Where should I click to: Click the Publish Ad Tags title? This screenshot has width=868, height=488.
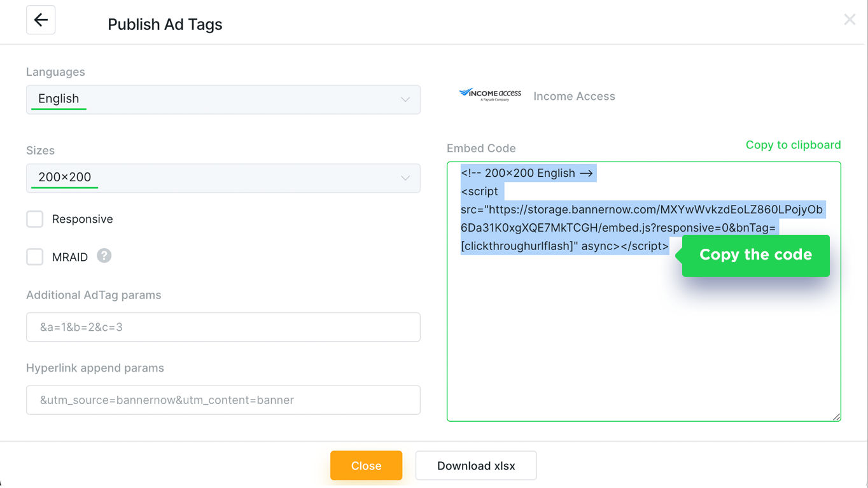[x=165, y=24]
